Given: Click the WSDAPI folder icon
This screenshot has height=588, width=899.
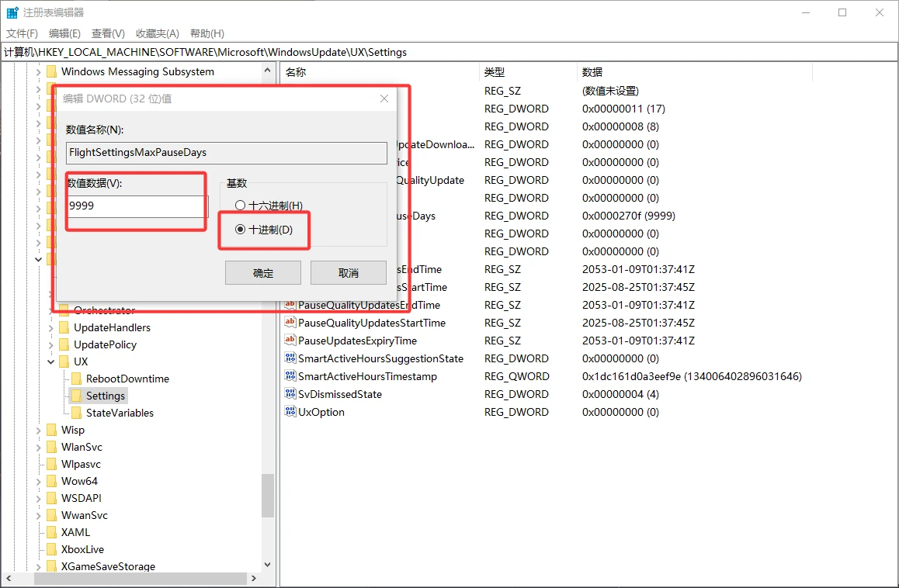Looking at the screenshot, I should 51,498.
